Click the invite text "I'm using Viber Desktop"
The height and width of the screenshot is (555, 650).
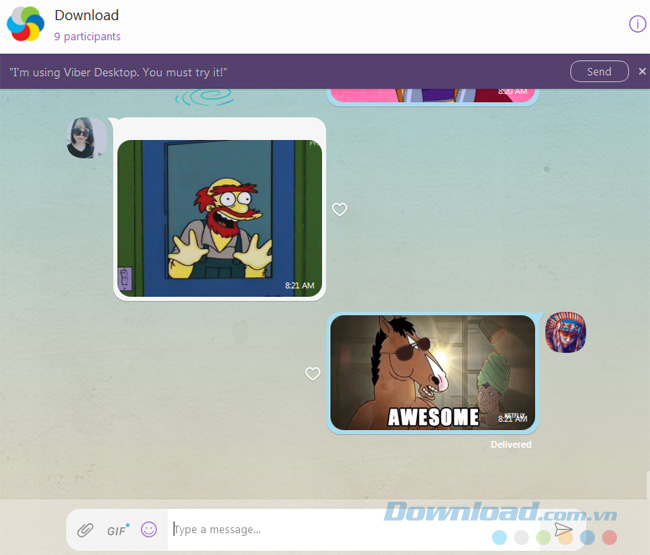119,72
